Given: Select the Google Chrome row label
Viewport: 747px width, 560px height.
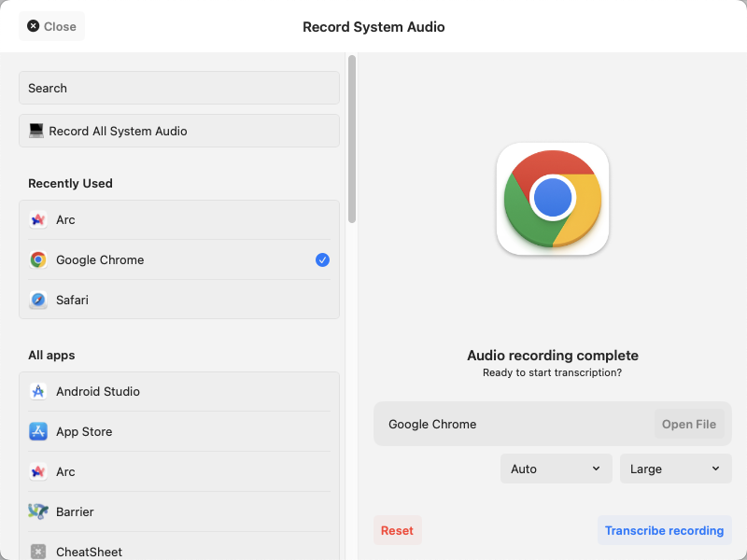Looking at the screenshot, I should (100, 260).
